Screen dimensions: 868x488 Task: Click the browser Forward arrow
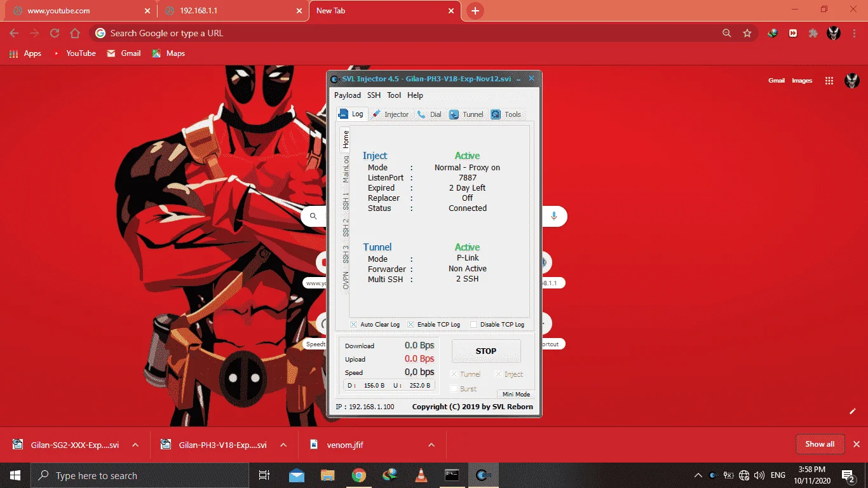(x=34, y=33)
